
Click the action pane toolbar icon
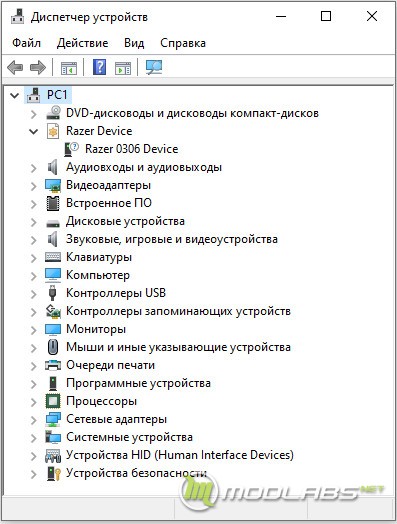click(123, 68)
